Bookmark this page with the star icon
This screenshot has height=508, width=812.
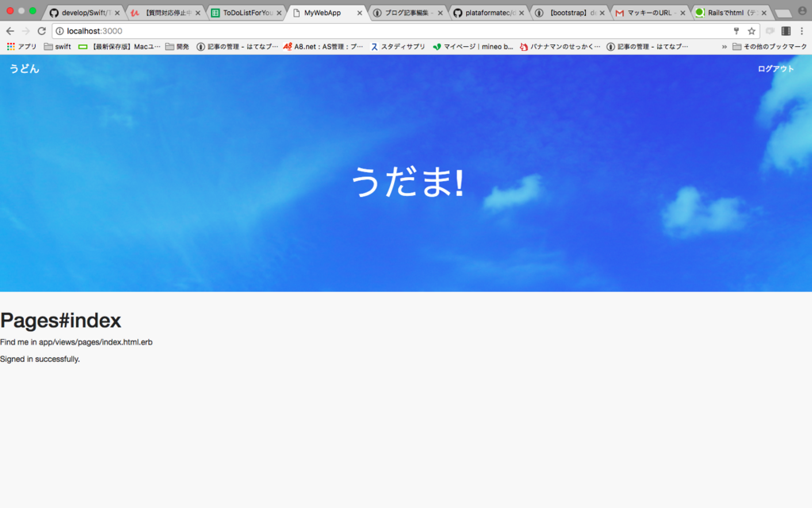tap(752, 31)
